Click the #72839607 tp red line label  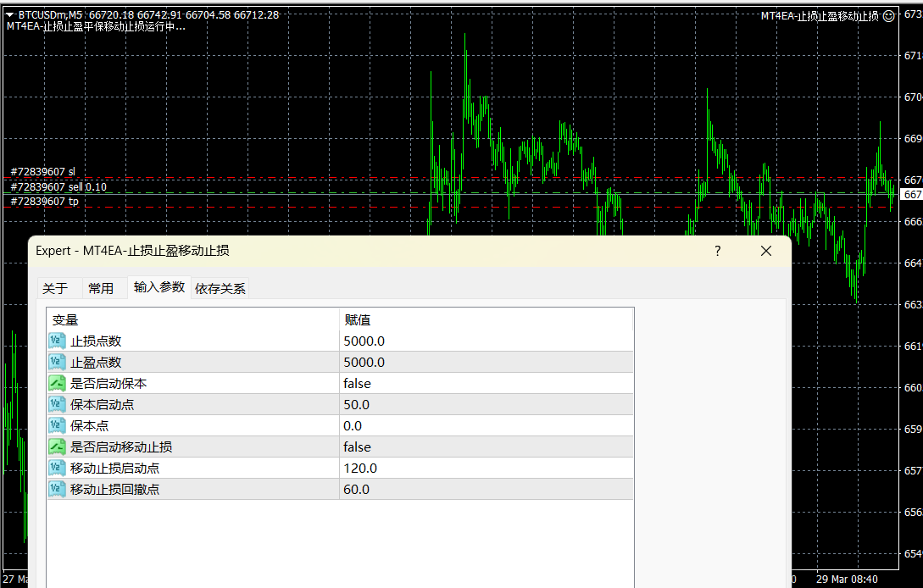click(45, 202)
